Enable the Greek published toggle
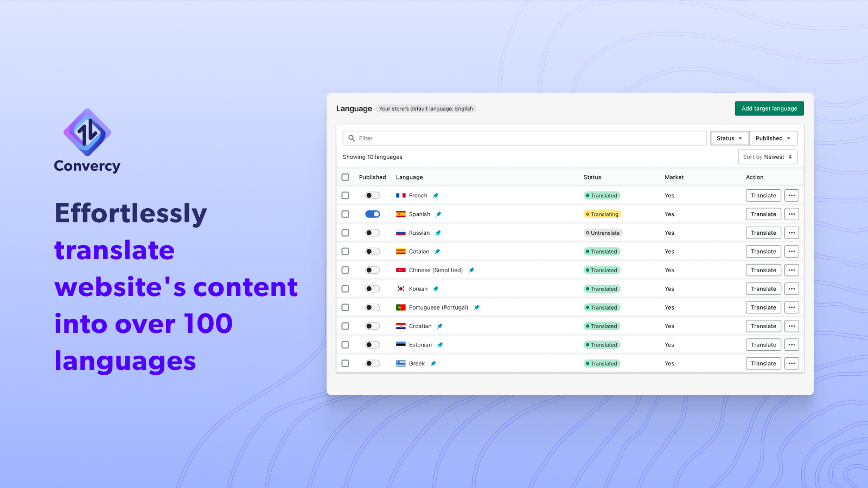 click(x=372, y=364)
